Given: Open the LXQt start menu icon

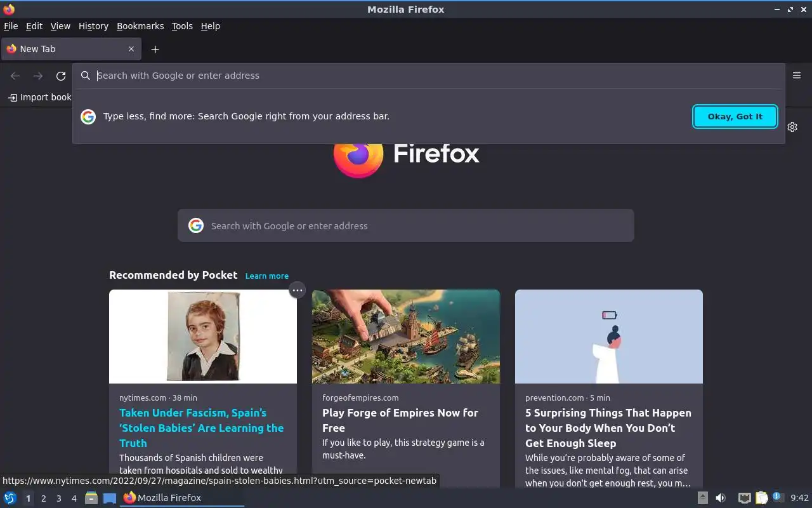Looking at the screenshot, I should coord(10,498).
